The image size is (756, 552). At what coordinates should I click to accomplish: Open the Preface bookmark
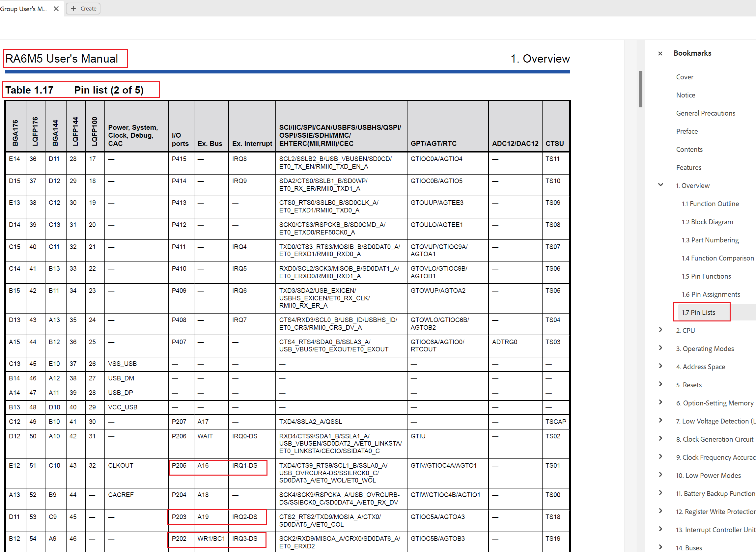tap(687, 131)
